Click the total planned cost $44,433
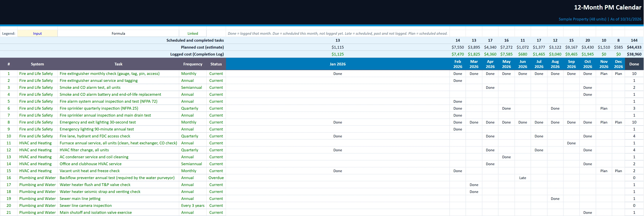 (x=634, y=47)
